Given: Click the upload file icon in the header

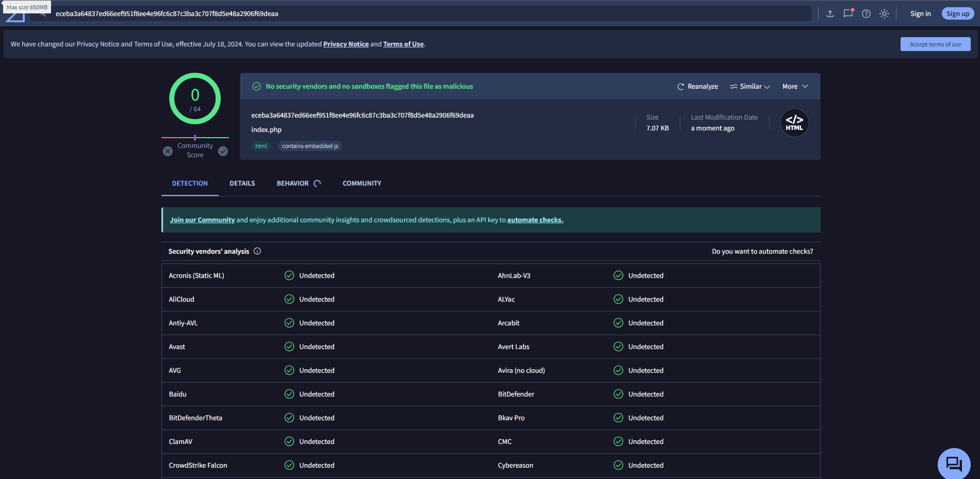Looking at the screenshot, I should click(830, 14).
